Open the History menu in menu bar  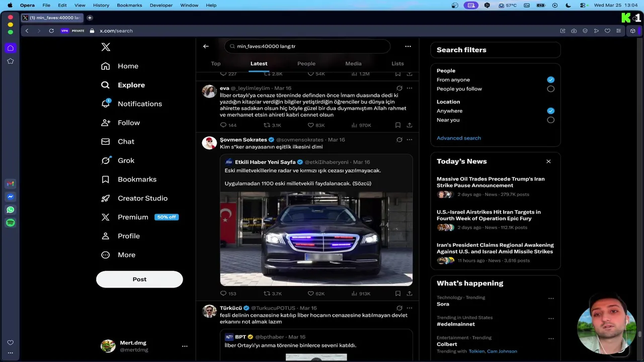[x=101, y=5]
